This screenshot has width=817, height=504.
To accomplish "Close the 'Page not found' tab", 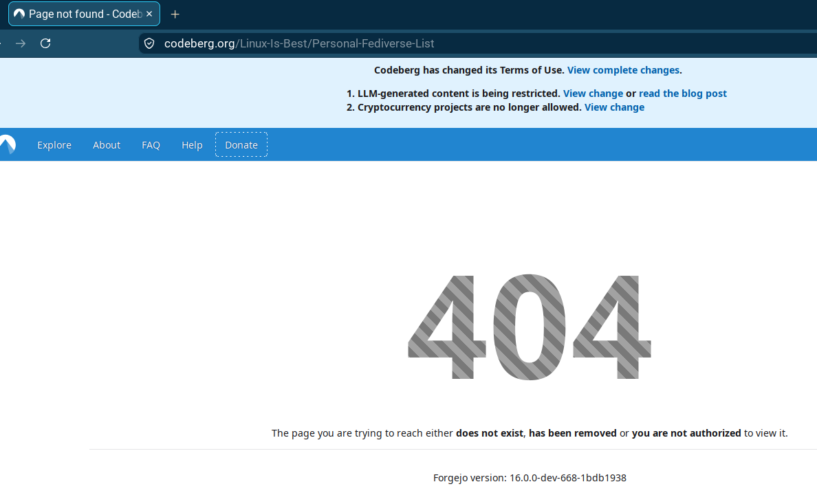I will 149,14.
